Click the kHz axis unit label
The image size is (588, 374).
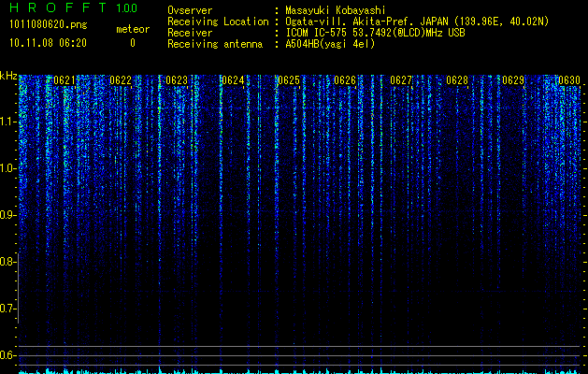point(8,76)
